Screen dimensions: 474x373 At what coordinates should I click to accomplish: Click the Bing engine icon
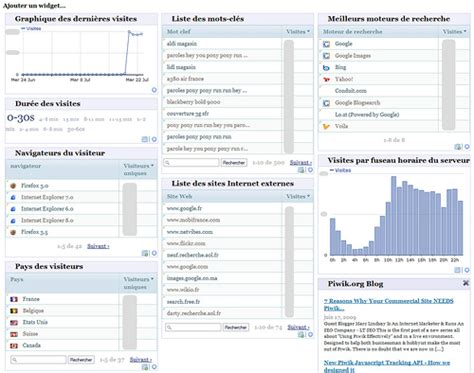click(x=327, y=68)
